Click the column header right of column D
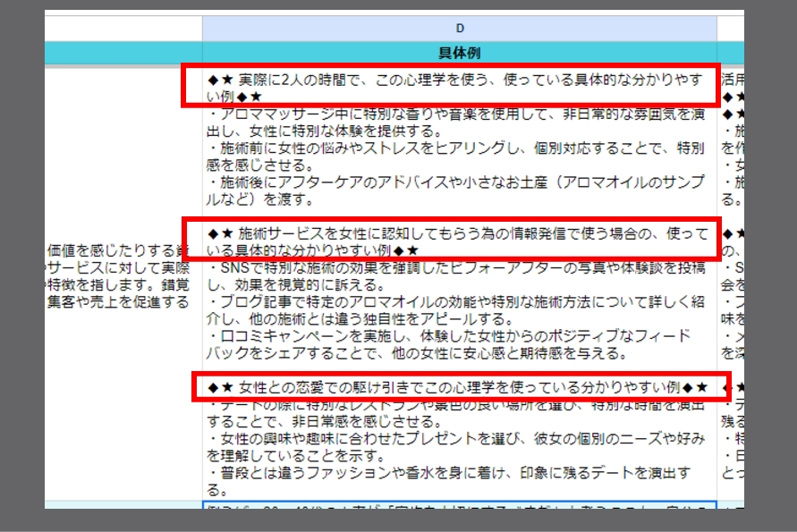797x532 pixels. click(x=731, y=29)
